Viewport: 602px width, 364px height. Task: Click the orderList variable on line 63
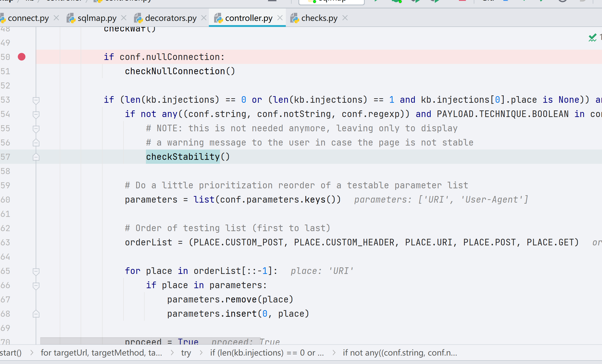pyautogui.click(x=148, y=242)
